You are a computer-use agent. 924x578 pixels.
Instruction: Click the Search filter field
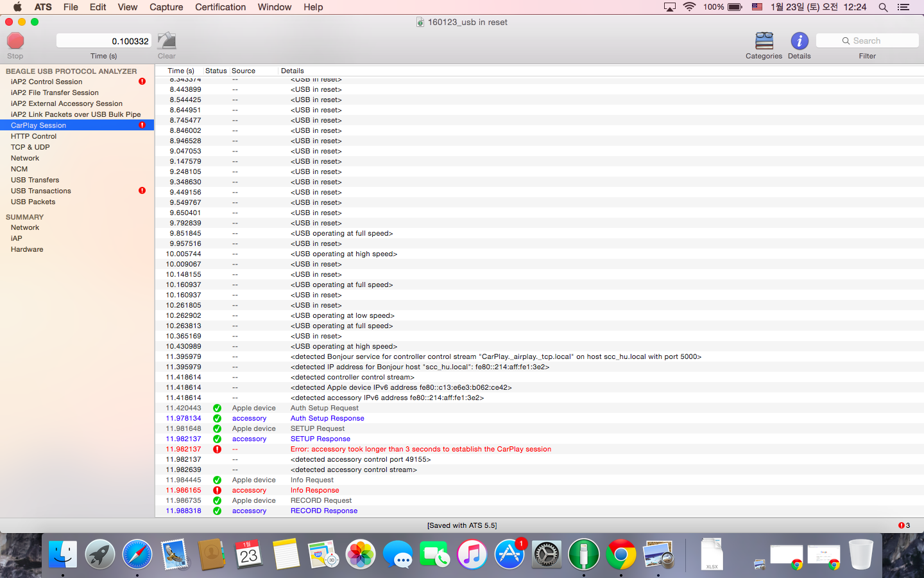[x=868, y=40]
